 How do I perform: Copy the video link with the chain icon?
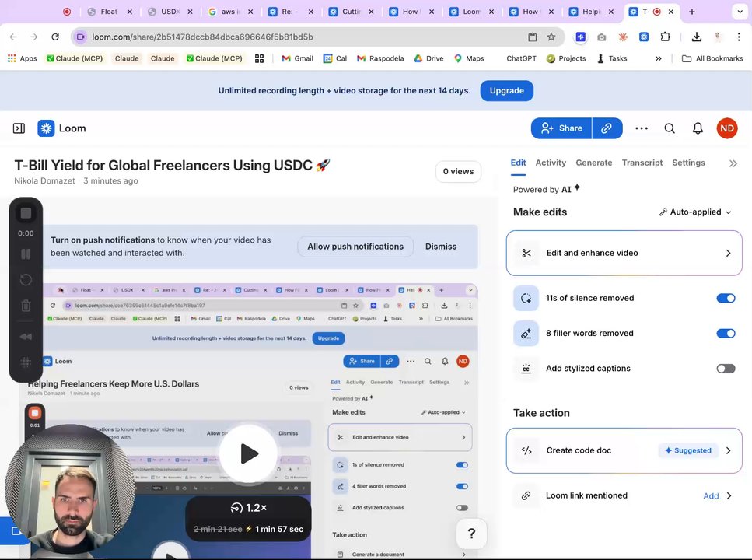pyautogui.click(x=607, y=128)
